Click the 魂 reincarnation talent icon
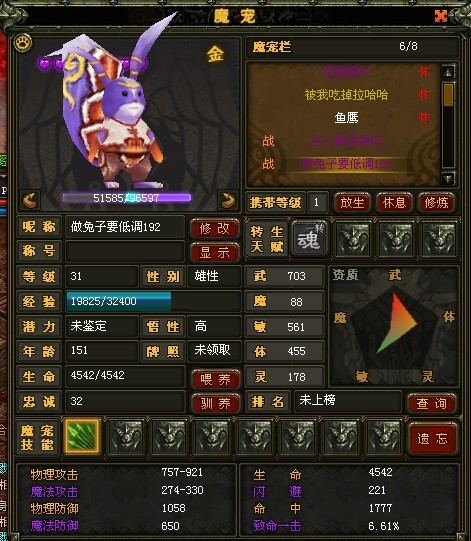The width and height of the screenshot is (471, 541). (310, 239)
